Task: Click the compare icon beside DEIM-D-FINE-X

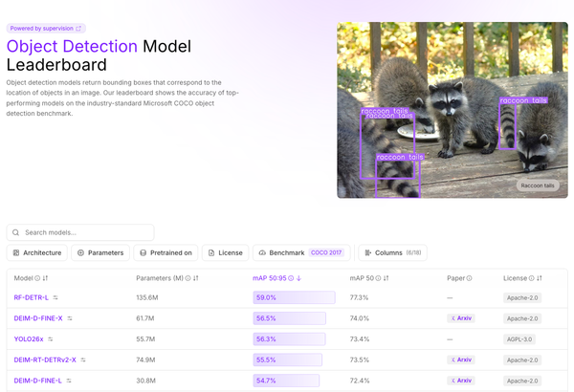Action: tap(70, 318)
